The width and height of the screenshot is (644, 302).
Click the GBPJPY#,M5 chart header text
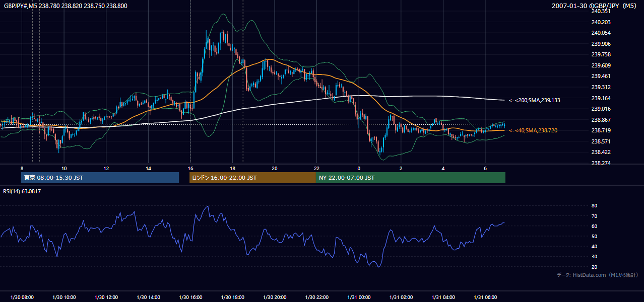66,6
